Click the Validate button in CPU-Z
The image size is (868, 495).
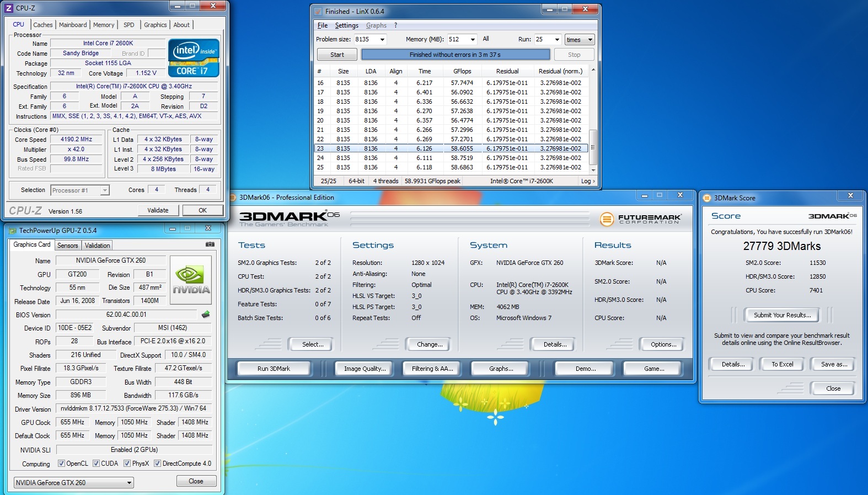coord(158,210)
